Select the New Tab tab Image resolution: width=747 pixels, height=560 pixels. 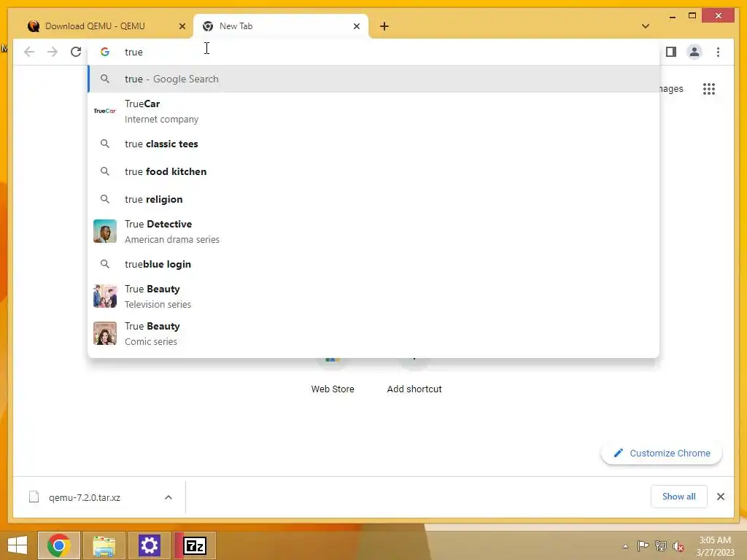point(281,26)
